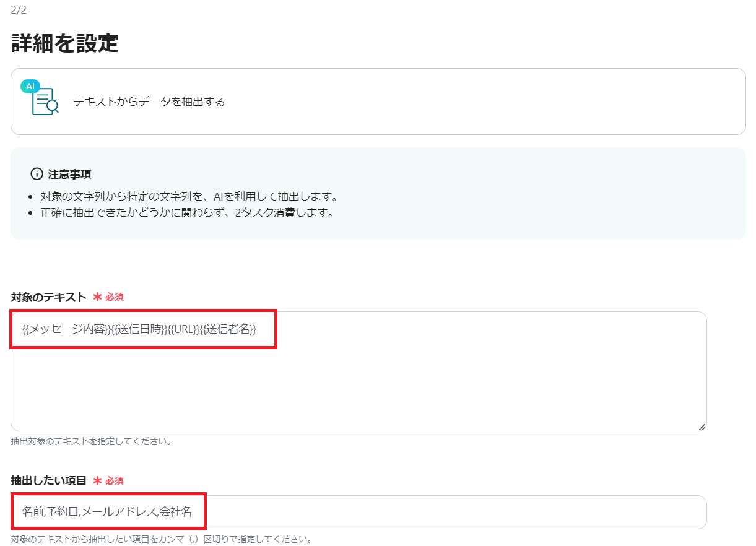Click the AI text extraction document icon

point(41,98)
